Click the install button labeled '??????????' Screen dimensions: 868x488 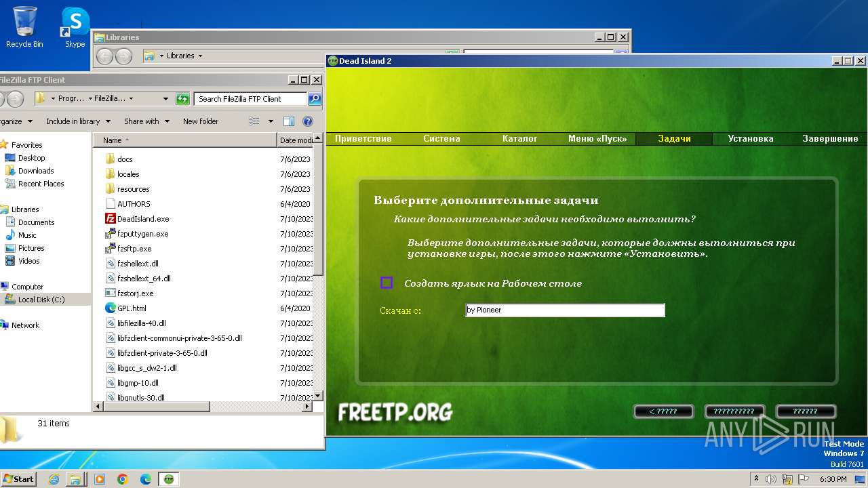734,411
